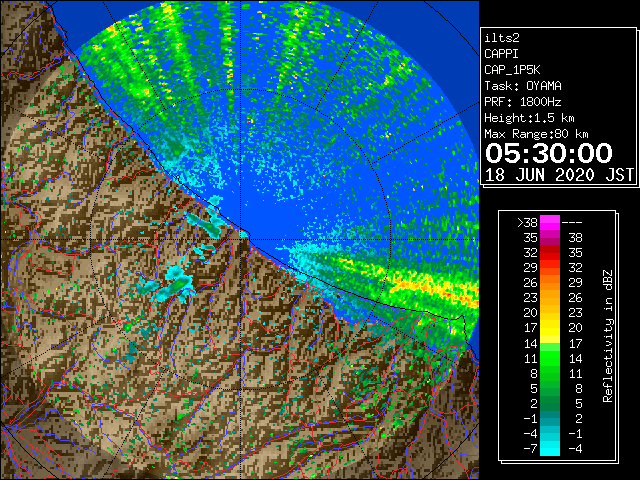Click the 05:30:00 timestamp
640x480 pixels.
[x=549, y=153]
